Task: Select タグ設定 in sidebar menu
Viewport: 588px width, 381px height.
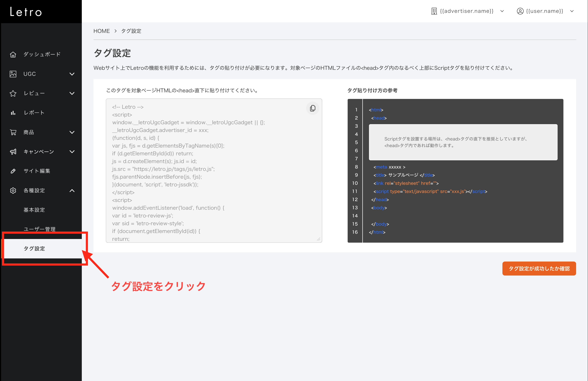Action: [x=34, y=249]
